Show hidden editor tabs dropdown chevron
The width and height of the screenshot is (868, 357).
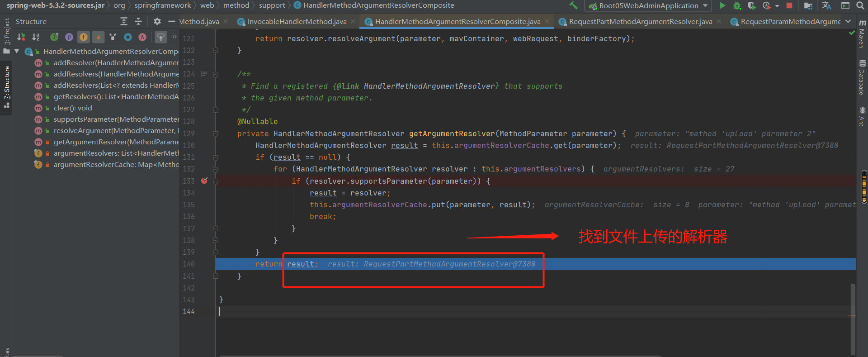point(848,21)
